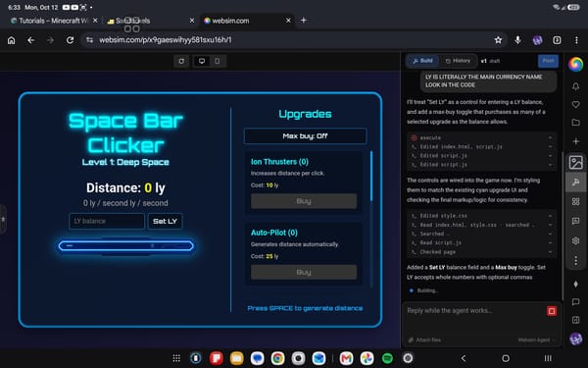Viewport: 588px width, 368px height.
Task: Switch preview to mobile view
Action: (218, 61)
